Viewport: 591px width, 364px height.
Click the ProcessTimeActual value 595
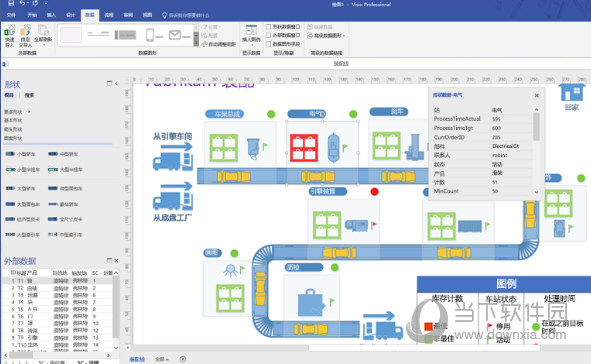496,119
